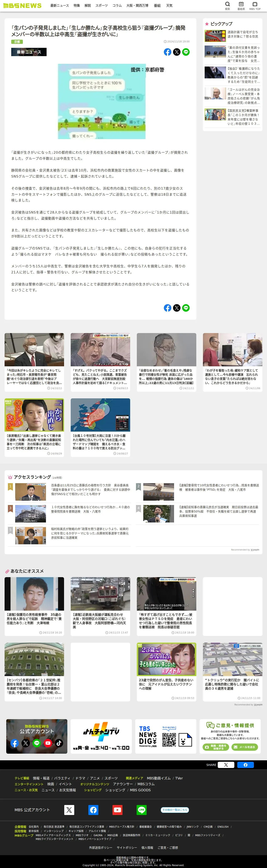Open related card 【台風１０号対策】大雨に注意
The height and width of the screenshot is (868, 267).
point(100,428)
